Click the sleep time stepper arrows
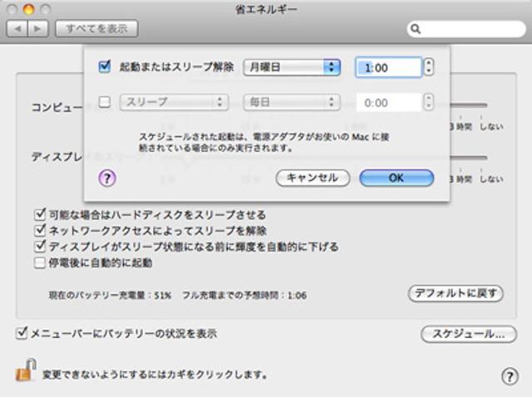 428,102
